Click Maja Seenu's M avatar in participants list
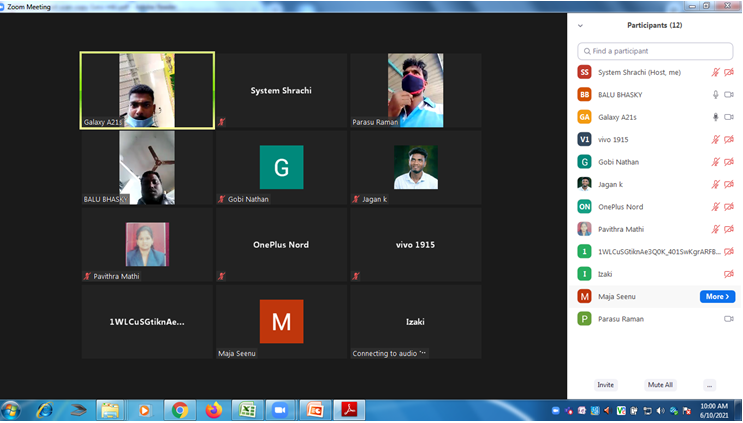The image size is (743, 423). pyautogui.click(x=584, y=296)
